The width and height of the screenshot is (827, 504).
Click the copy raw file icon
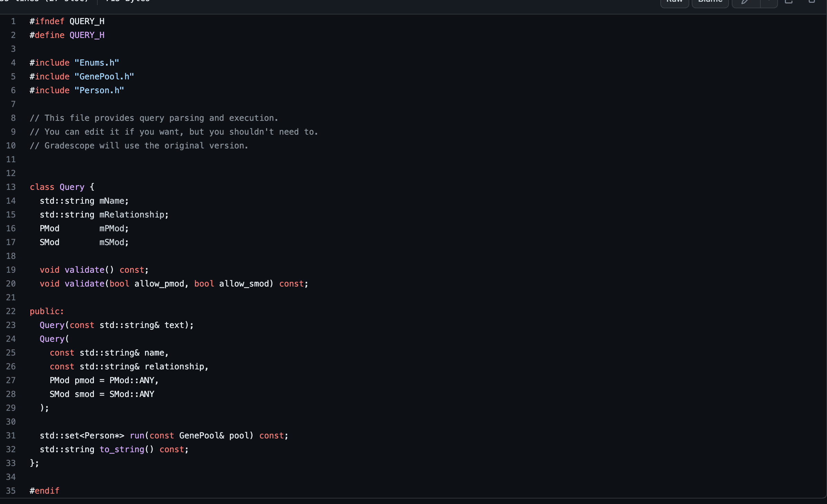pos(789,2)
